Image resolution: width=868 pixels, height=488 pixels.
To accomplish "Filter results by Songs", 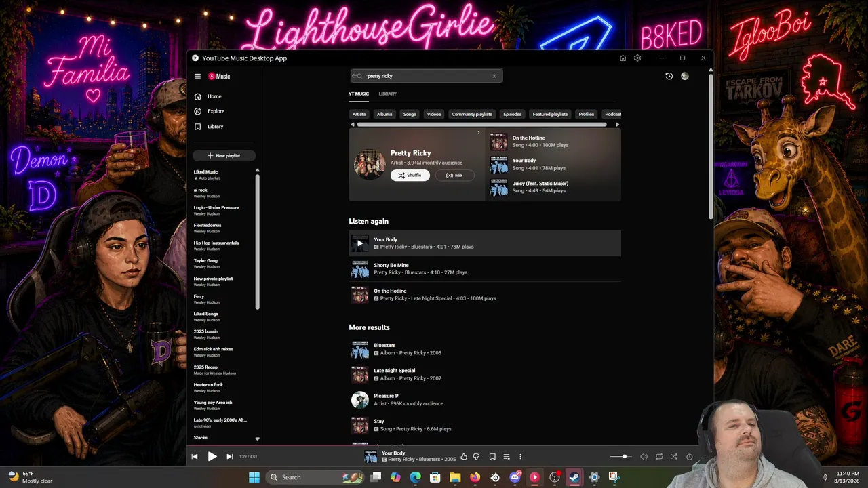I will point(410,114).
